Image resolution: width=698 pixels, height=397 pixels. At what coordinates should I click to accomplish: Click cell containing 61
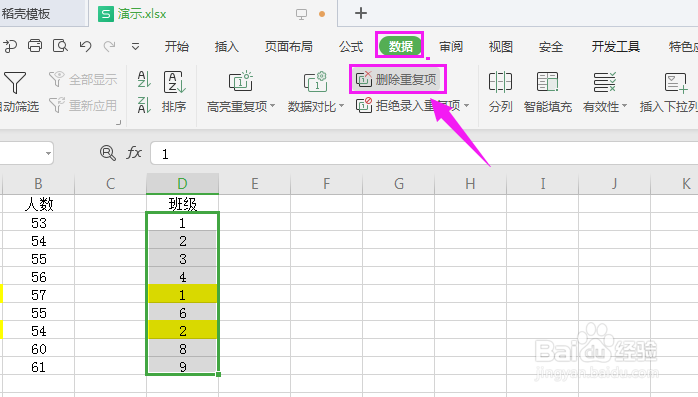pyautogui.click(x=38, y=367)
